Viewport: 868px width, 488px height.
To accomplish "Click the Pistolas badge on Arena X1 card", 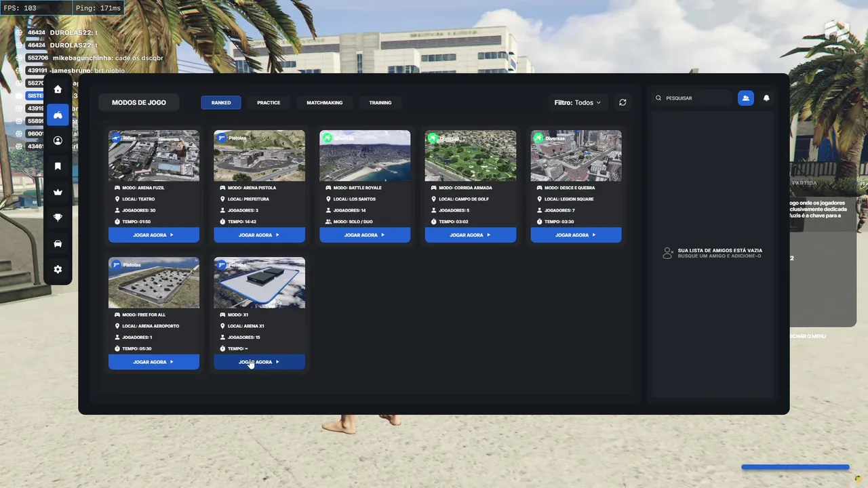I will click(x=231, y=264).
